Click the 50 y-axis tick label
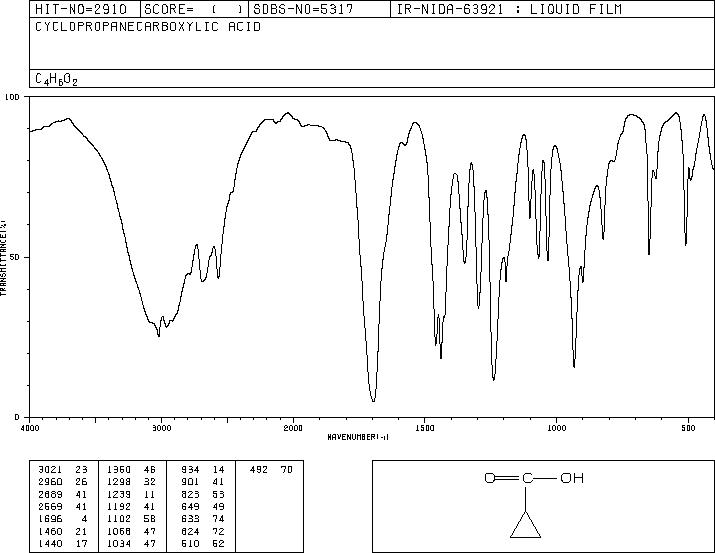This screenshot has height=553, width=715. point(16,257)
